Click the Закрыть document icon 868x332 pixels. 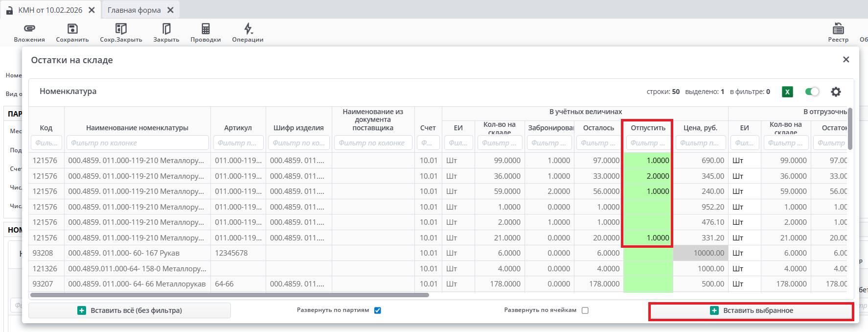point(166,29)
